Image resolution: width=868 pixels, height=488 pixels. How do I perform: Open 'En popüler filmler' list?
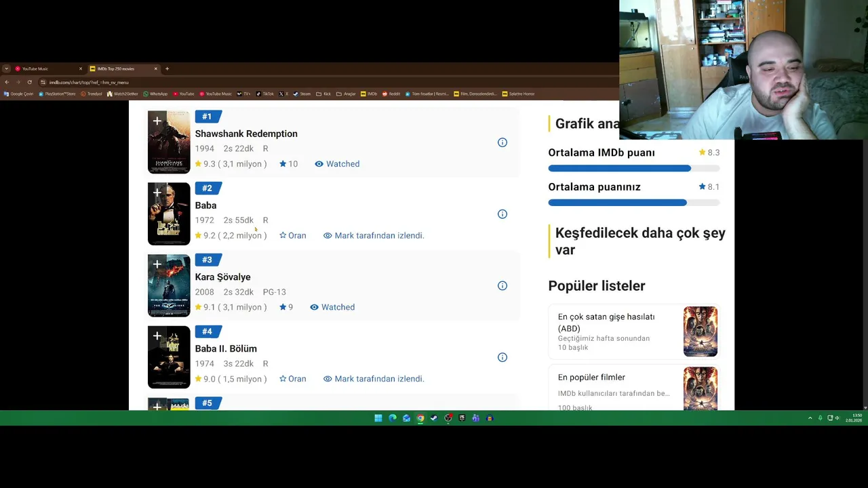591,378
